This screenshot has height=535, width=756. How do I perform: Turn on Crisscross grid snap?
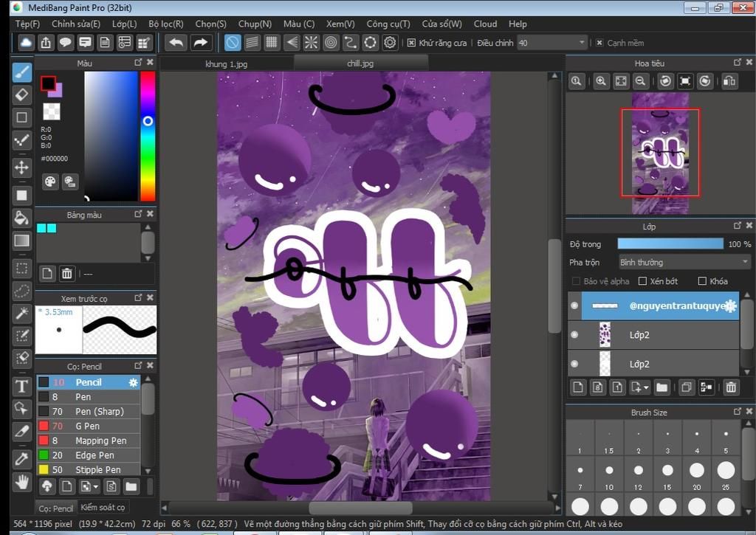[x=272, y=42]
